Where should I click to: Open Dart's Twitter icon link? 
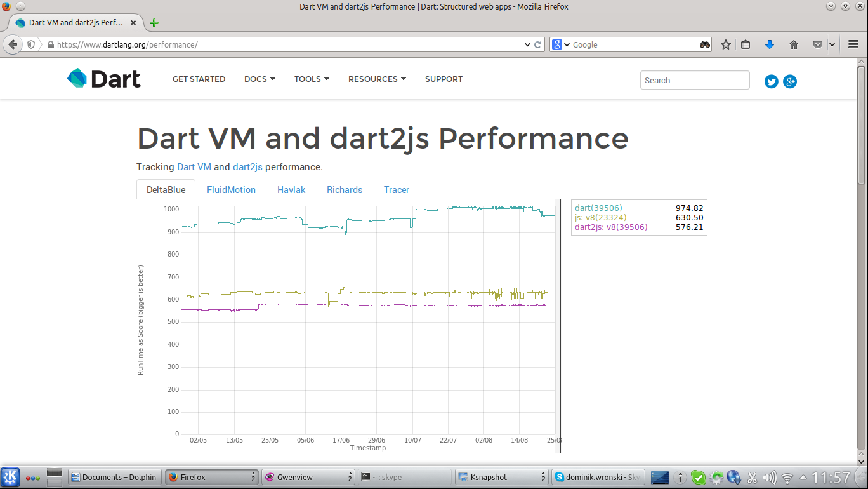[x=771, y=81]
